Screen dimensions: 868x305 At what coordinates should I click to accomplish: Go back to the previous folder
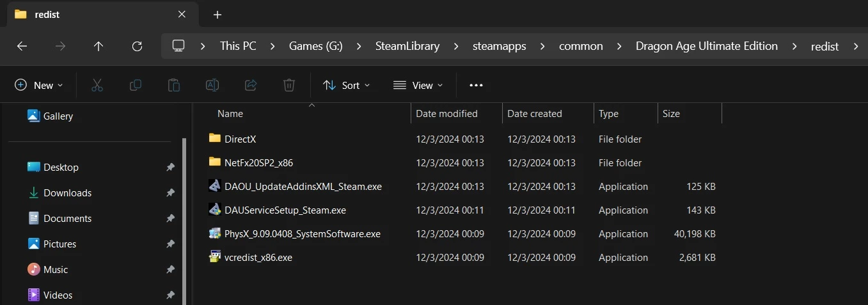[x=22, y=46]
